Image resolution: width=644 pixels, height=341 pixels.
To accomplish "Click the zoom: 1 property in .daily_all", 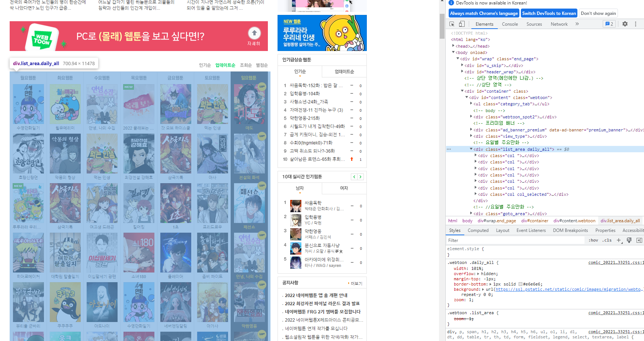I will [x=464, y=300].
